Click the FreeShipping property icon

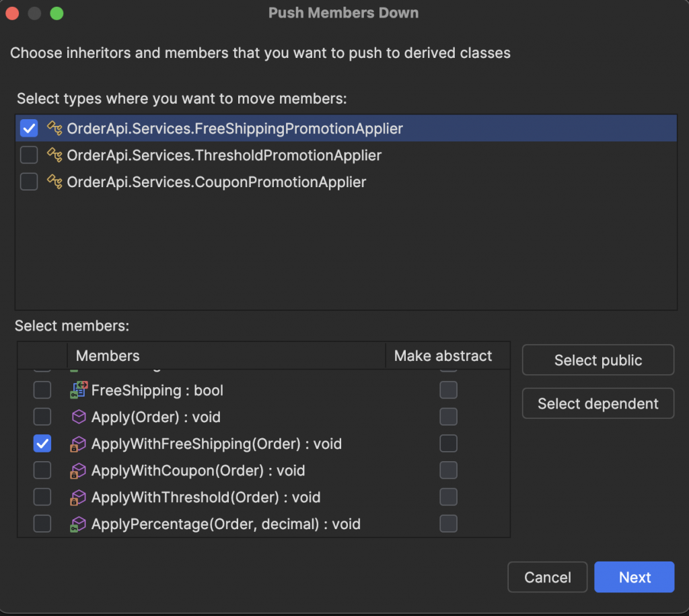coord(79,390)
